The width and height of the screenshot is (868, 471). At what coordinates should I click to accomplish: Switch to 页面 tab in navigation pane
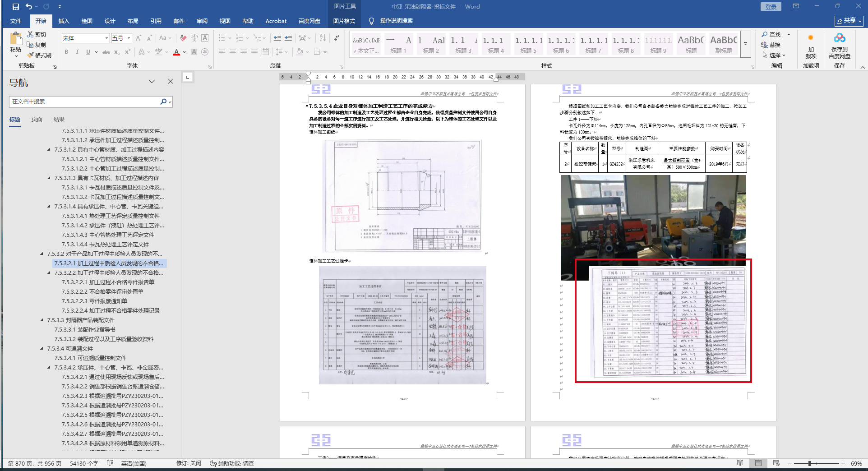pyautogui.click(x=37, y=120)
